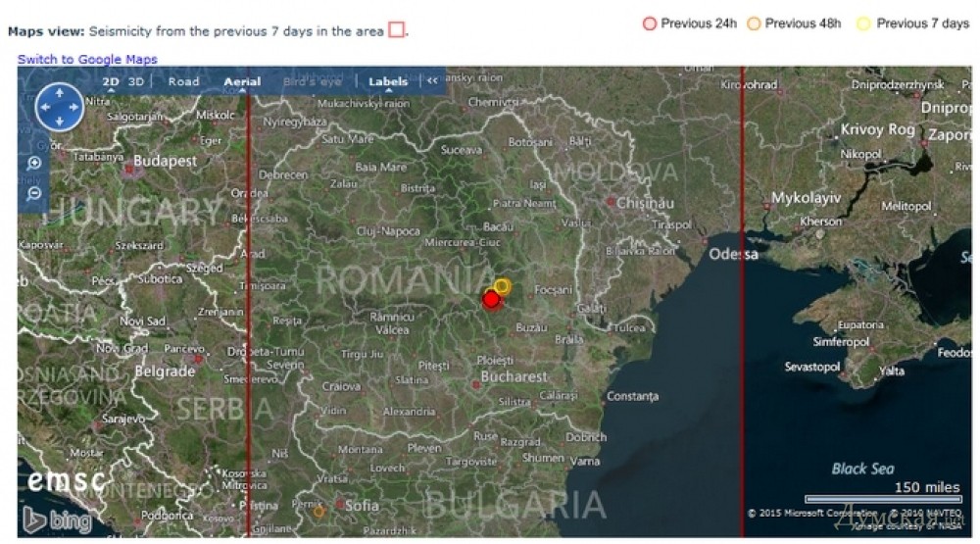The height and width of the screenshot is (544, 980).
Task: Collapse the map toolbar with double chevron
Action: [432, 82]
